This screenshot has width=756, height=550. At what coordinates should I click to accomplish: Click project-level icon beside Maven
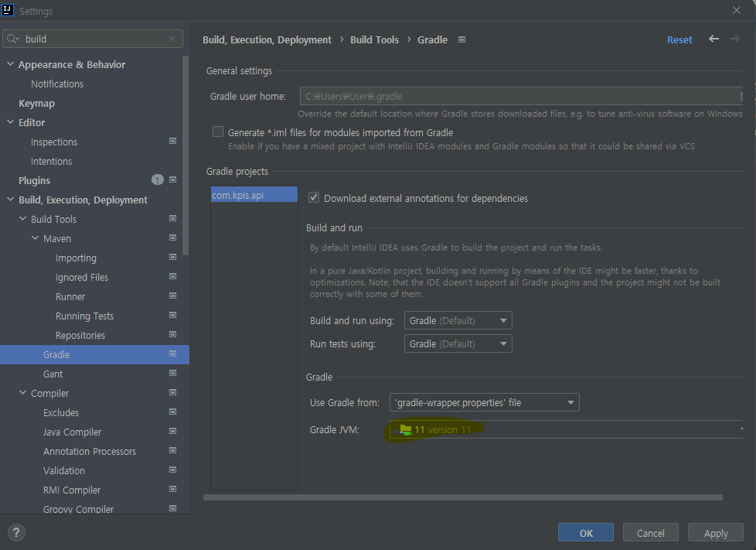pos(172,237)
